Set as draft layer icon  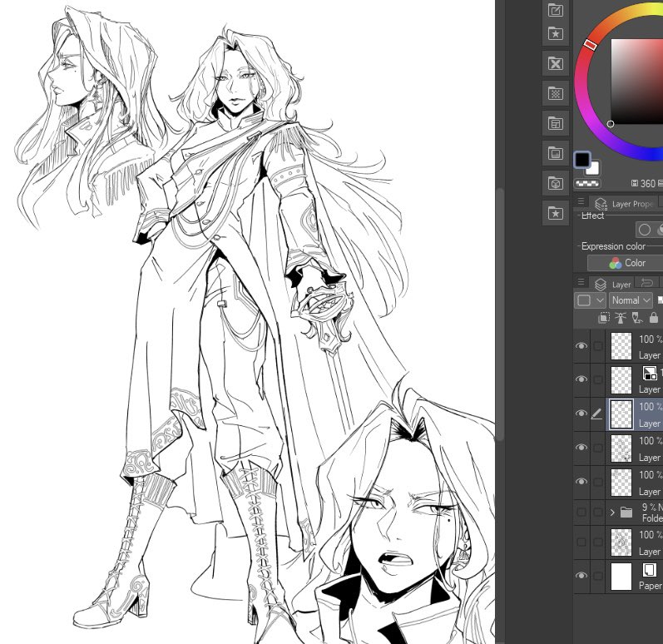636,318
